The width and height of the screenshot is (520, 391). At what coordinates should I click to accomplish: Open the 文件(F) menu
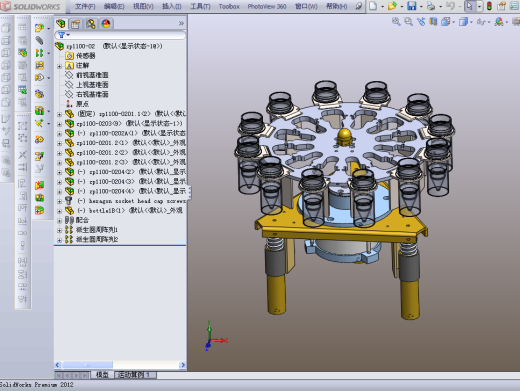(x=85, y=6)
